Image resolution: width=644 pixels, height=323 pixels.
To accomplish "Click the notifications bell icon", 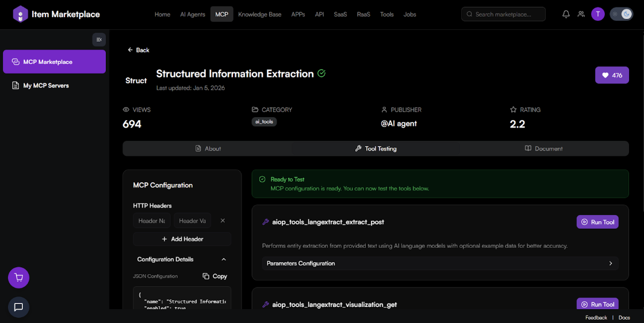I will (x=566, y=14).
